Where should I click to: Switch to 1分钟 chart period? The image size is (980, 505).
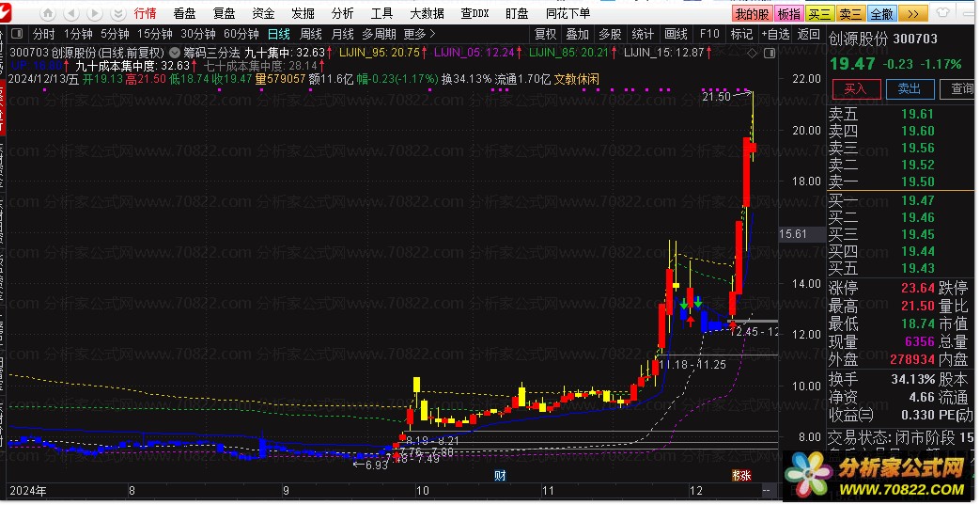pos(78,34)
